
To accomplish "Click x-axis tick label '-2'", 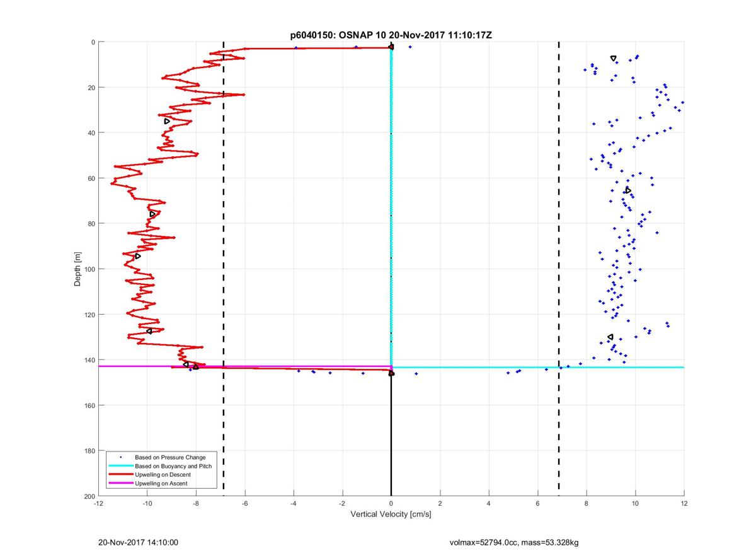I will click(x=342, y=504).
